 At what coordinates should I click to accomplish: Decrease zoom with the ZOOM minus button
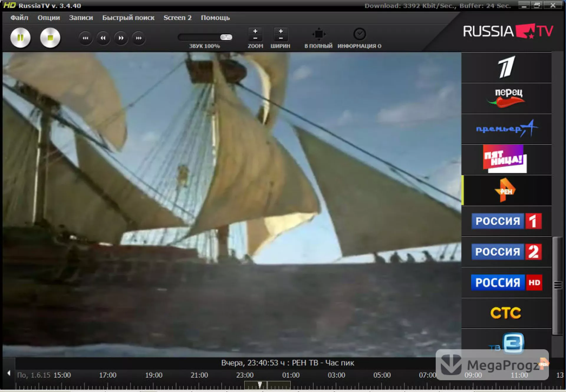[255, 38]
